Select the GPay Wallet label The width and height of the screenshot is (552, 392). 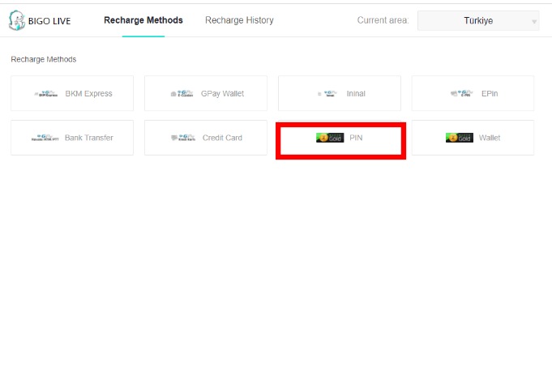coord(224,94)
